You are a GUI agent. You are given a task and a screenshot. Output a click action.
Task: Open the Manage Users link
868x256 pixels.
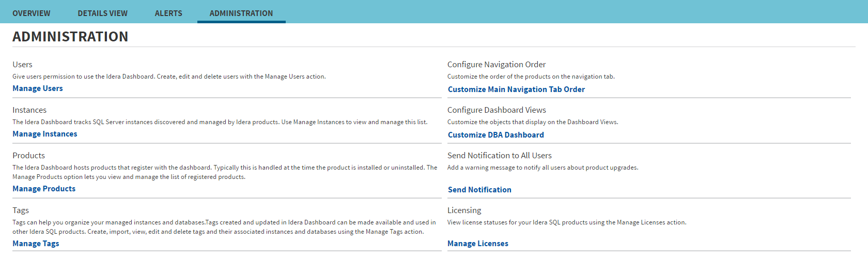[38, 88]
